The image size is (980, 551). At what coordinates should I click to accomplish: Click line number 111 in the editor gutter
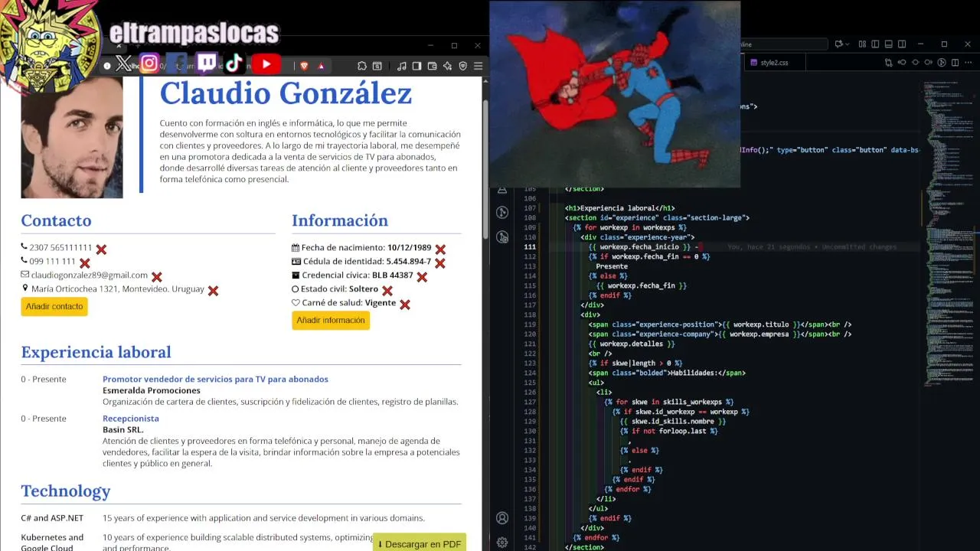click(x=530, y=247)
